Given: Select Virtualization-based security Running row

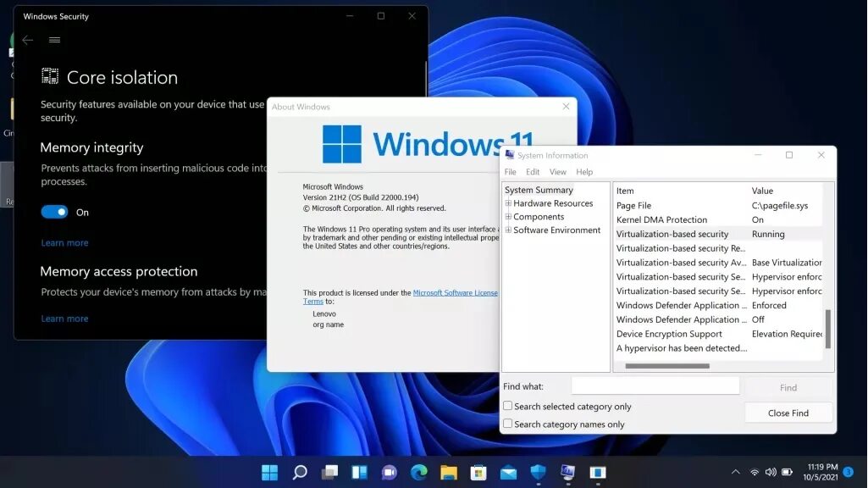Looking at the screenshot, I should (x=719, y=235).
